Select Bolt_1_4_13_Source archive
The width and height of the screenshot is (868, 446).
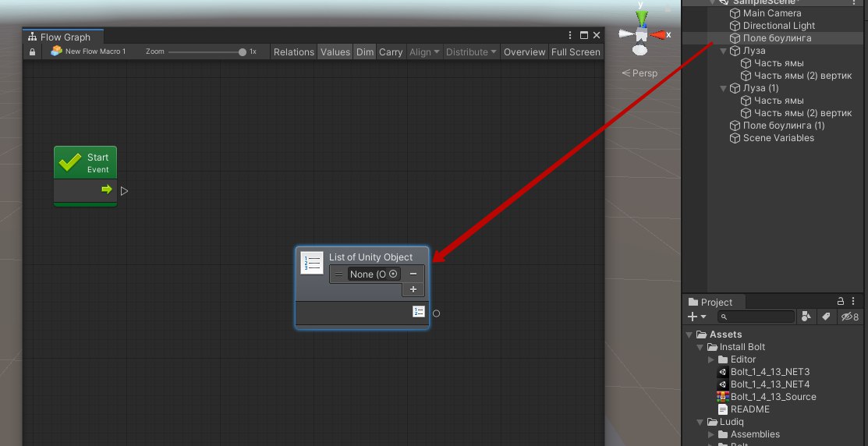pyautogui.click(x=772, y=397)
